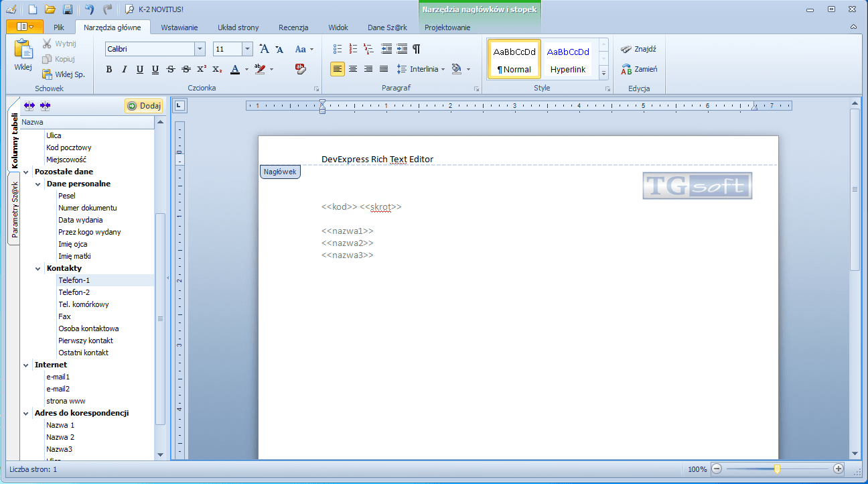Insert a bulleted list
Screen dimensions: 868x484
(338, 49)
